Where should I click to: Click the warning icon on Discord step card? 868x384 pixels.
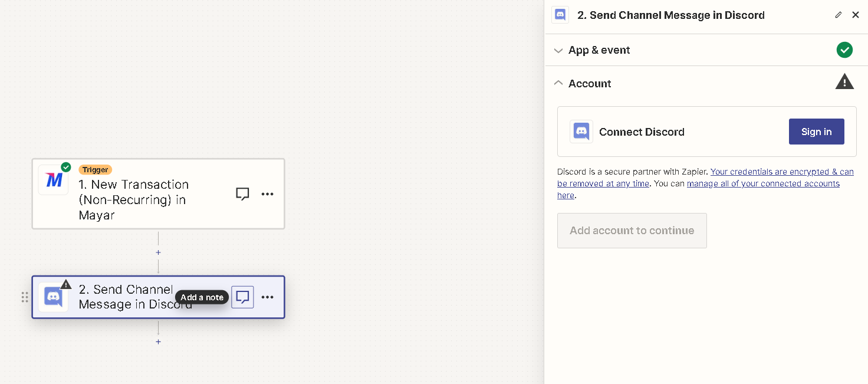click(x=66, y=284)
